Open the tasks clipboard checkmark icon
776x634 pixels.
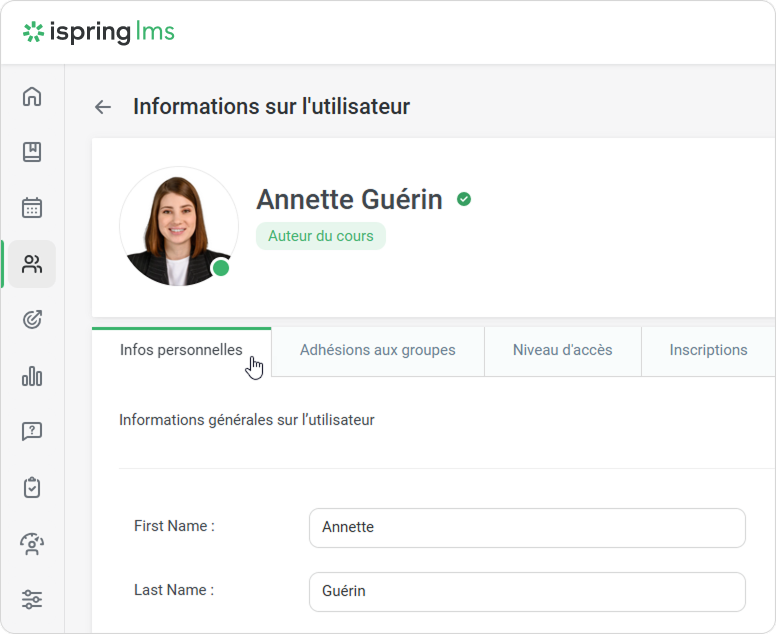(32, 488)
